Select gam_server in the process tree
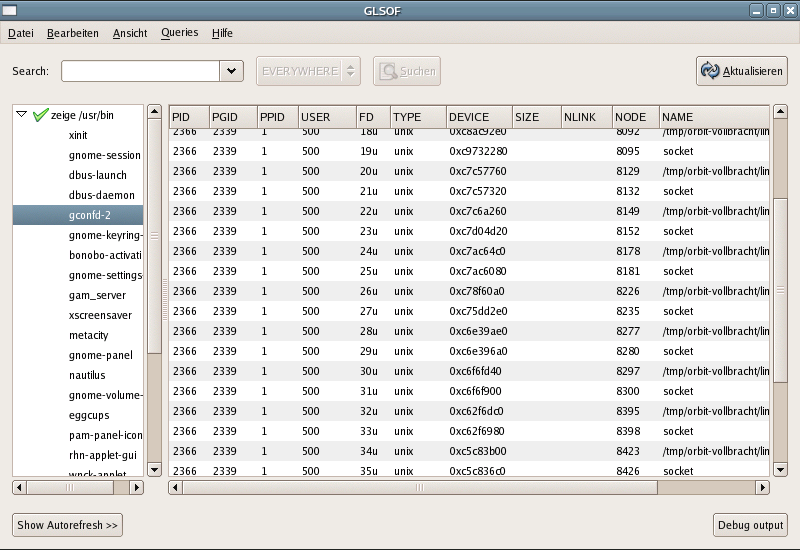The width and height of the screenshot is (800, 550). (x=97, y=295)
